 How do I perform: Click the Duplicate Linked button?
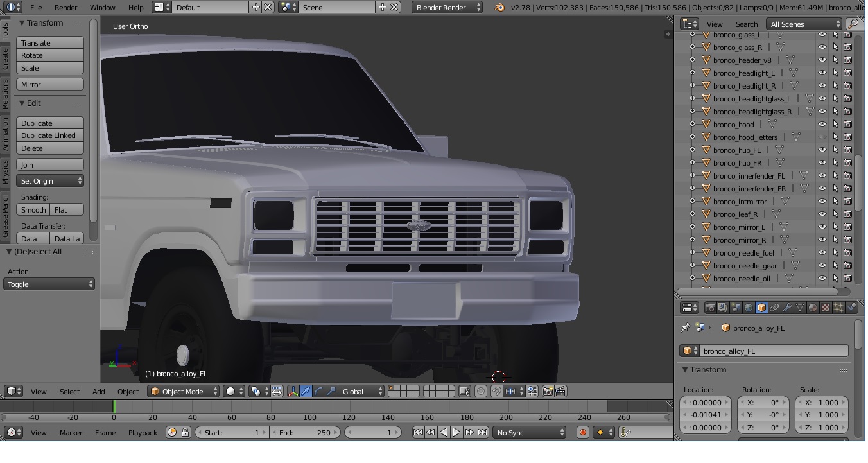pyautogui.click(x=50, y=135)
